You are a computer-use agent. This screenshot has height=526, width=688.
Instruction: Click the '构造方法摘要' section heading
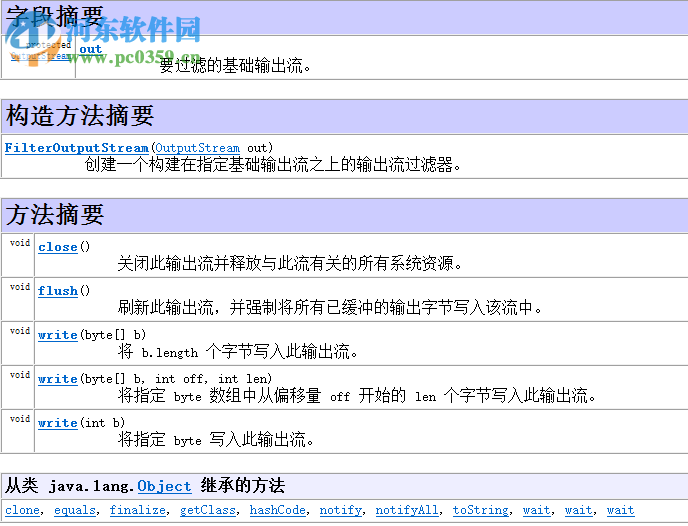(x=80, y=116)
